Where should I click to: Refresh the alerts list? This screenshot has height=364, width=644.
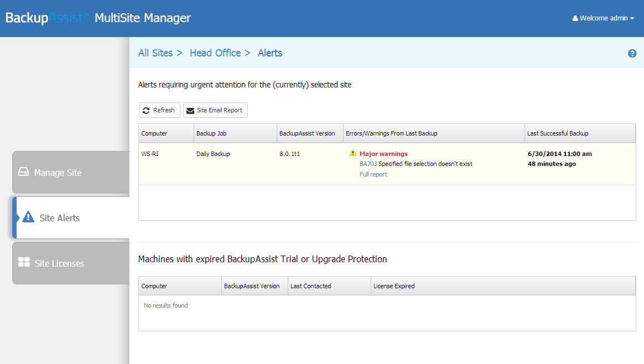coord(159,110)
